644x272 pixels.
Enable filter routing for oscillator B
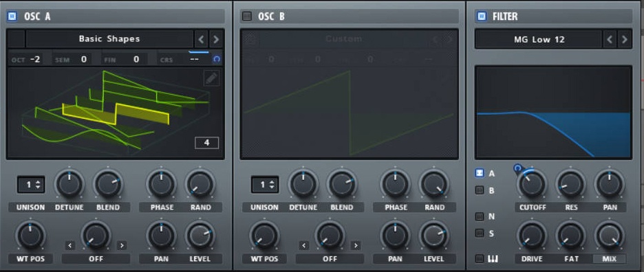tap(480, 190)
